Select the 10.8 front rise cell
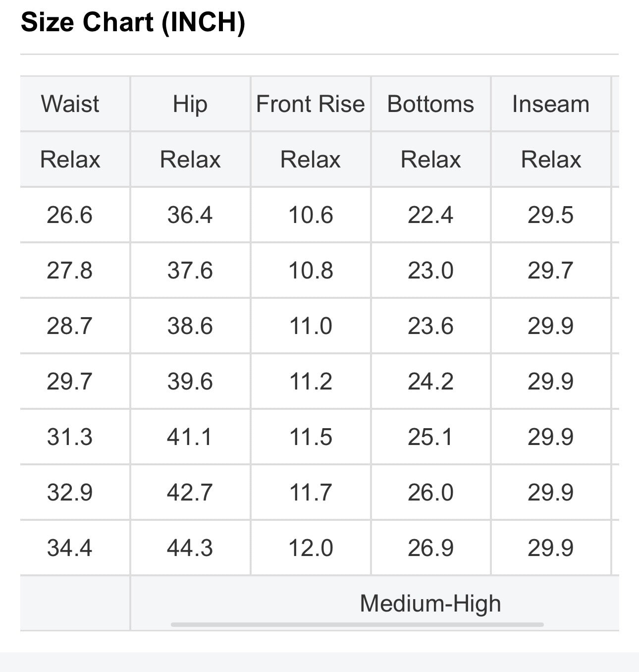 (311, 271)
